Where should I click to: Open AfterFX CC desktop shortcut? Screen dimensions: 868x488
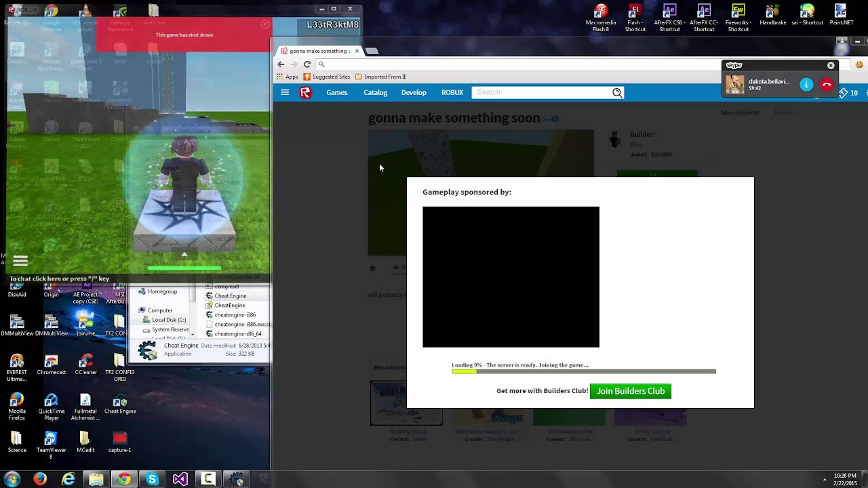[x=704, y=18]
